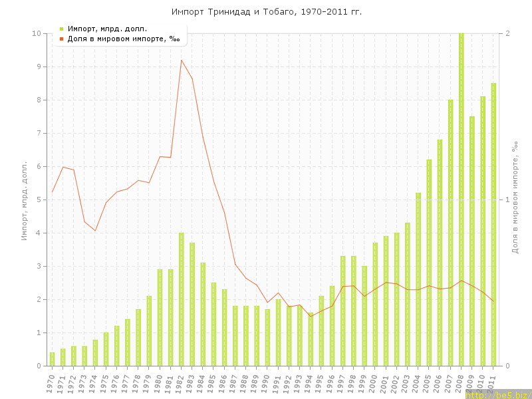Click the 1970 year label on axis

coord(51,383)
